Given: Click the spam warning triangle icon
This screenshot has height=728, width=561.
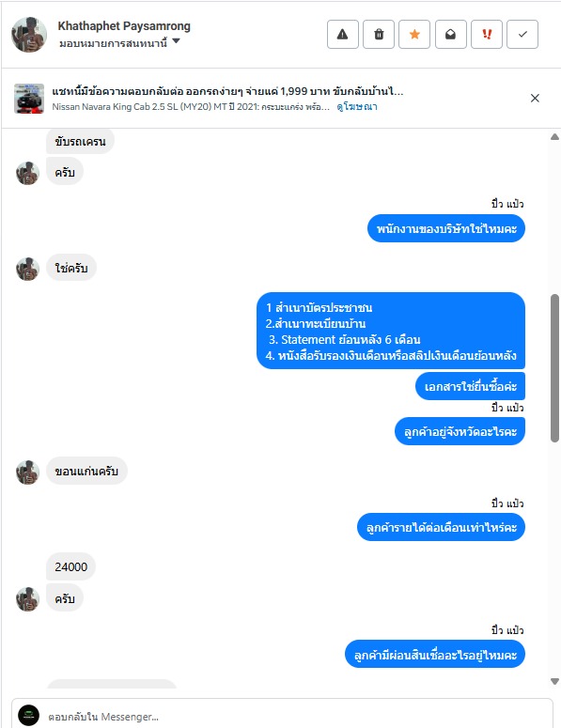Looking at the screenshot, I should tap(343, 35).
